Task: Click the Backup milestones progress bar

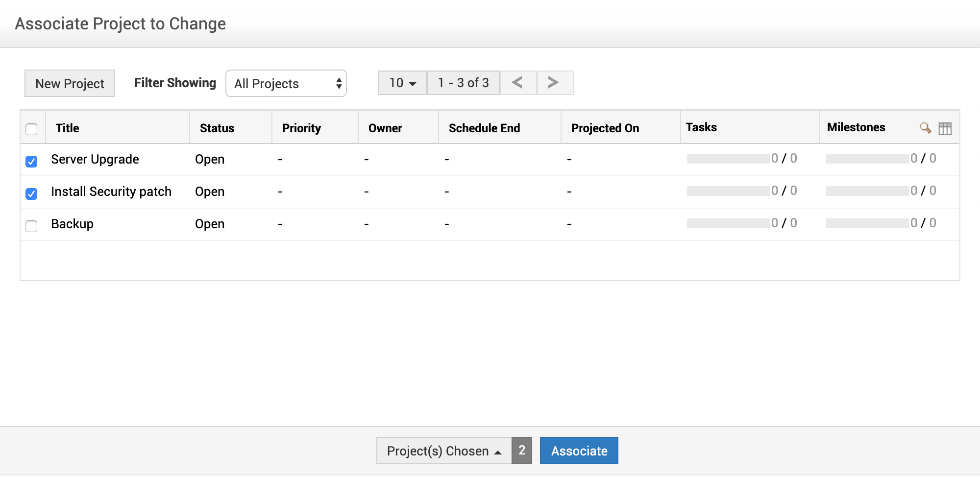Action: [x=867, y=223]
